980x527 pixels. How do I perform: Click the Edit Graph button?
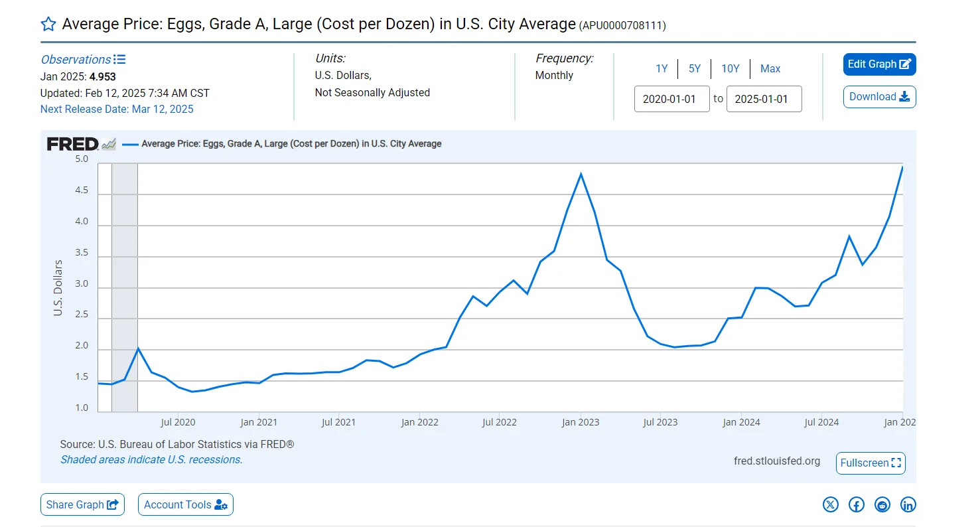tap(880, 64)
